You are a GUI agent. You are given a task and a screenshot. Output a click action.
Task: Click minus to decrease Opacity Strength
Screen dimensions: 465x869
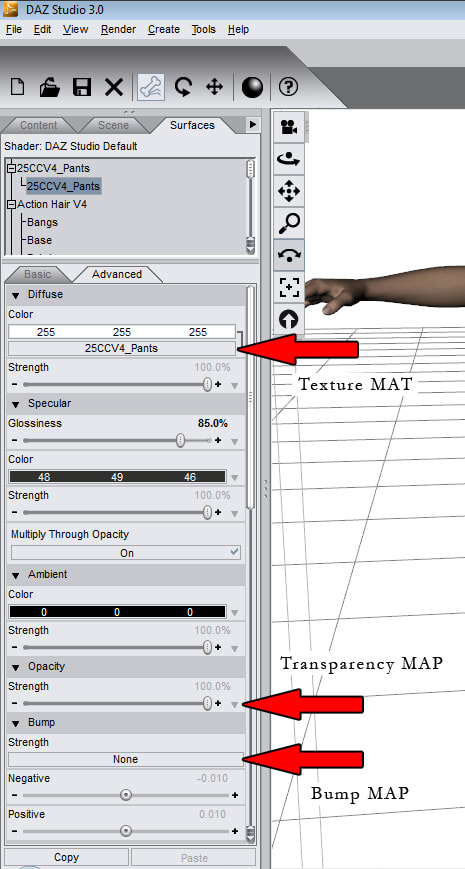tap(14, 704)
